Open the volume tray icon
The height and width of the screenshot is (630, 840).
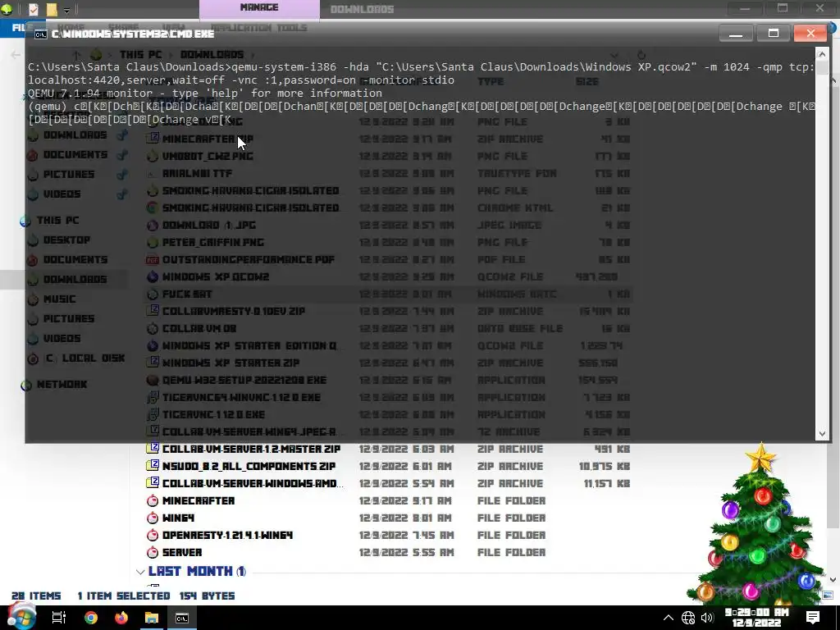[x=707, y=618]
